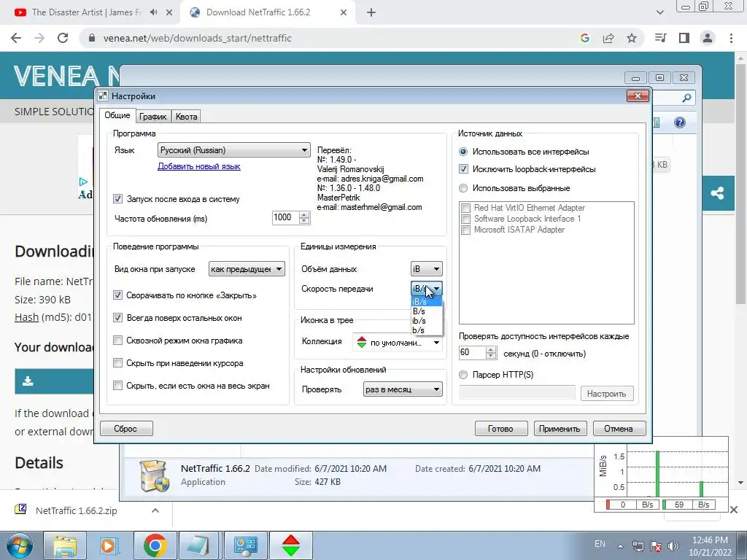This screenshot has width=747, height=560.
Task: Switch to The Disaster Artist browser tab
Action: (x=87, y=12)
